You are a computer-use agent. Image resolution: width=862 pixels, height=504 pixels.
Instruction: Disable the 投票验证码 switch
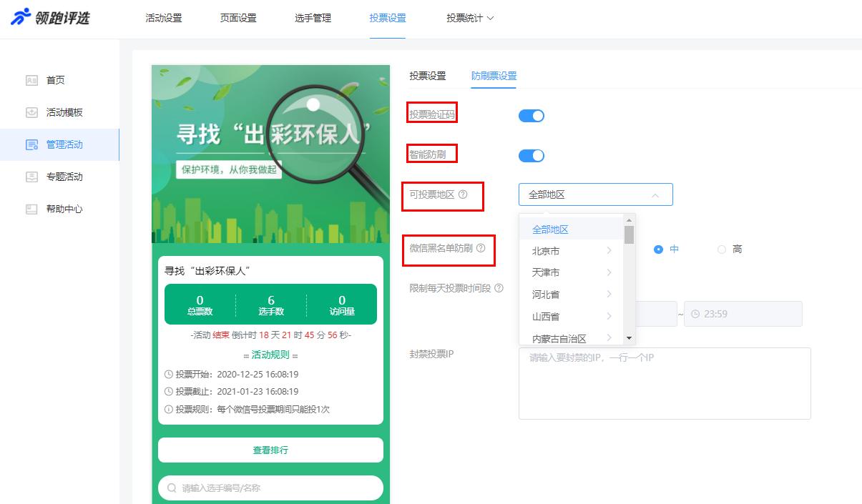coord(532,115)
